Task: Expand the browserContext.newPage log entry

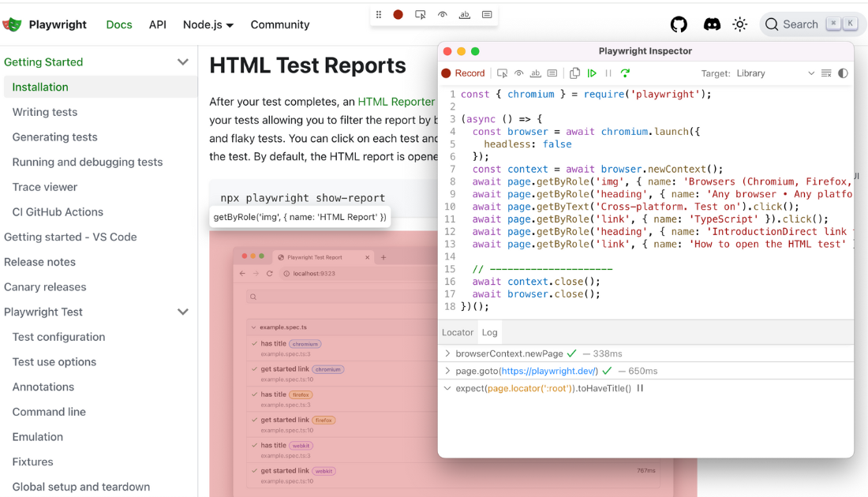Action: pyautogui.click(x=448, y=353)
